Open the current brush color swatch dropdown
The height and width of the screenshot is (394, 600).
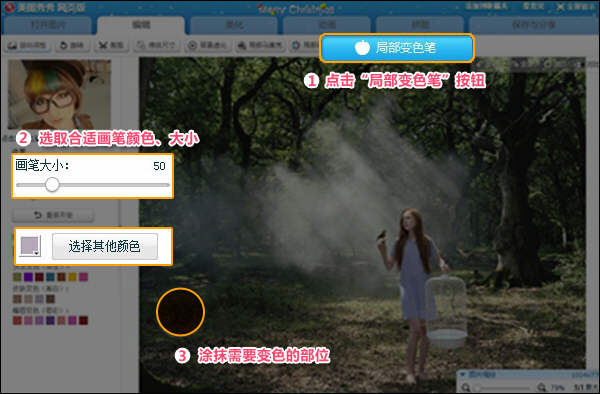(30, 246)
